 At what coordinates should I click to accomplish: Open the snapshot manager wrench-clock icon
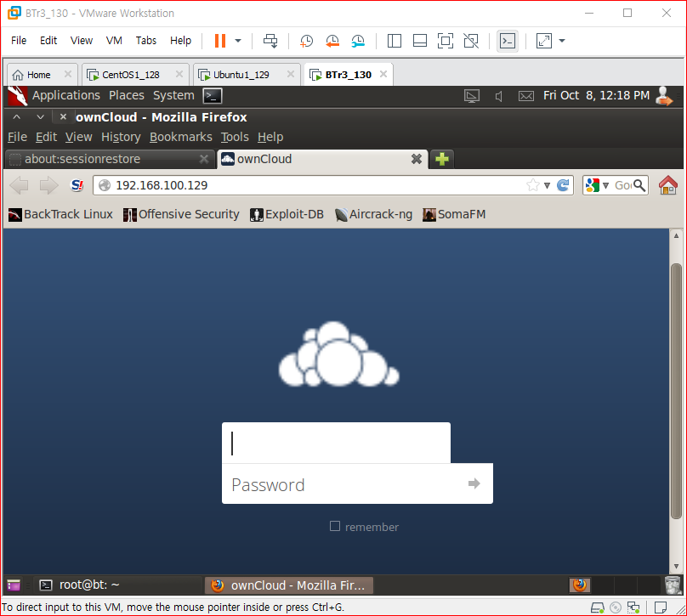pos(358,41)
